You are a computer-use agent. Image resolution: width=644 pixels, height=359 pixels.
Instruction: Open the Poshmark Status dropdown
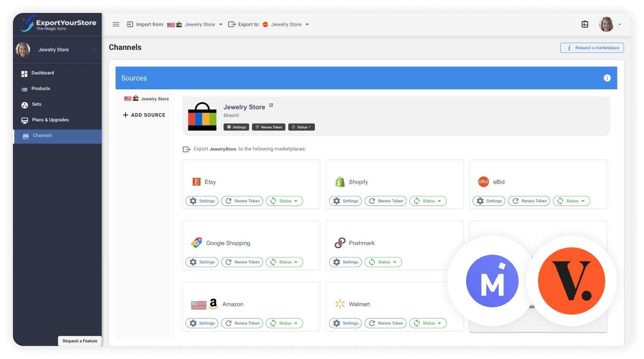click(x=383, y=262)
